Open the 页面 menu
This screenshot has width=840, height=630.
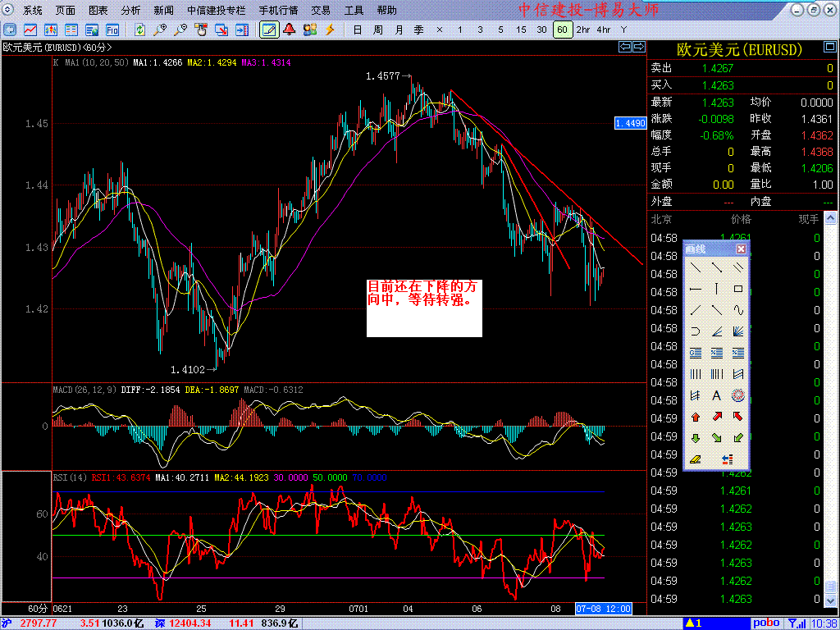[x=66, y=10]
